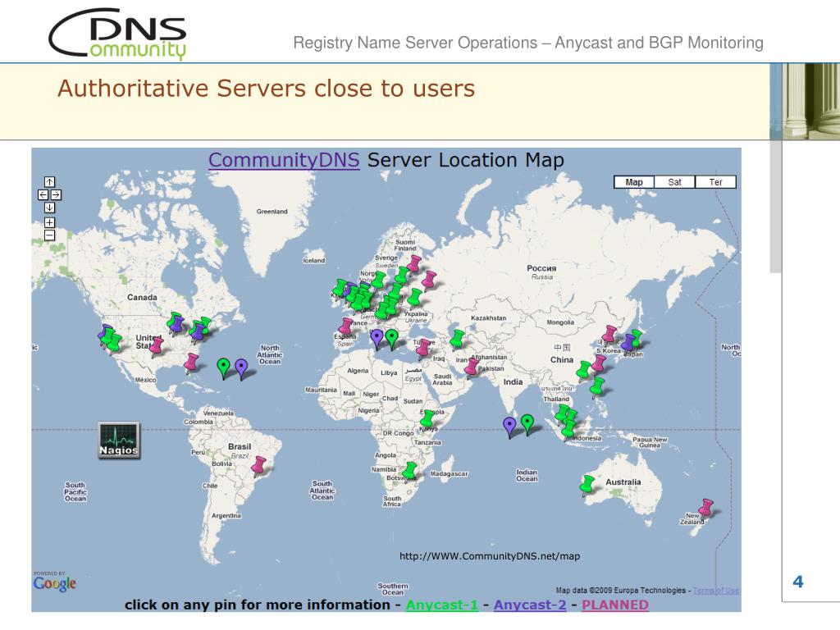Click the pink pin near Pakistan
This screenshot has width=840, height=630.
click(472, 367)
